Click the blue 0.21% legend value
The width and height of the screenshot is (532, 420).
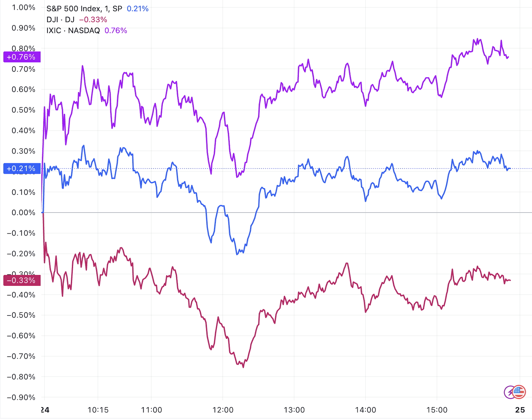tap(137, 9)
